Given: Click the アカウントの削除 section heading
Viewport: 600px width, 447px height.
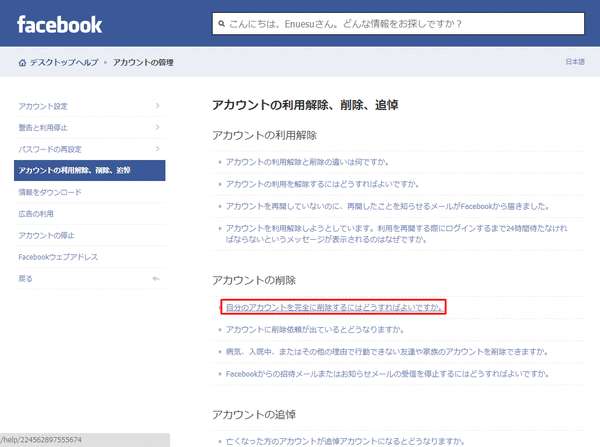Looking at the screenshot, I should point(254,280).
